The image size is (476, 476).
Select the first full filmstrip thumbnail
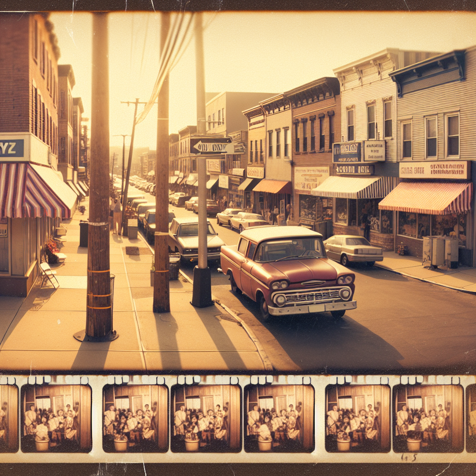[56, 418]
